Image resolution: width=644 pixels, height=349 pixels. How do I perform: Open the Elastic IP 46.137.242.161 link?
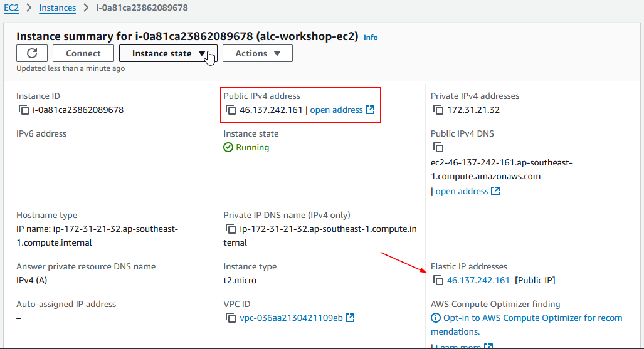click(478, 281)
